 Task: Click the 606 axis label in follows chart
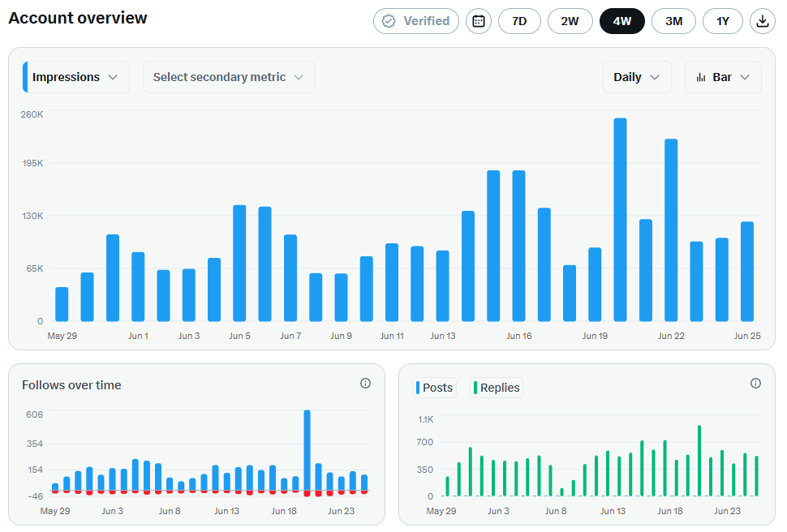point(35,414)
